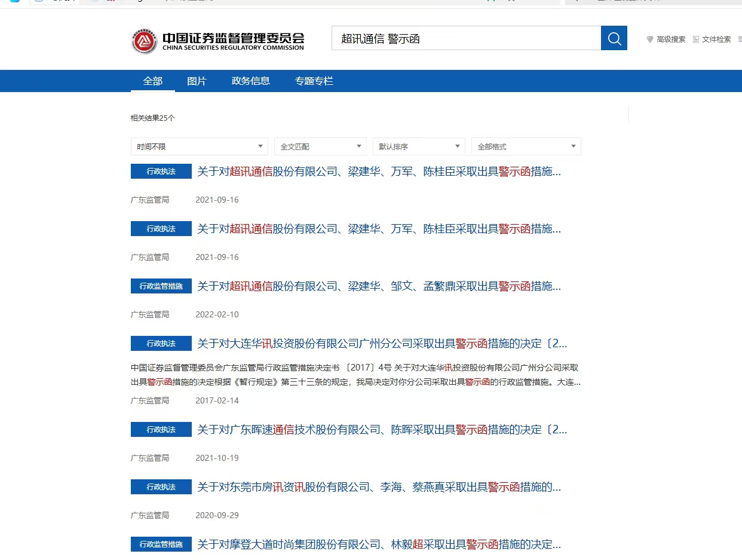Click 行政监管措施 tag beside 邹文 result
Image resolution: width=742 pixels, height=560 pixels.
(161, 286)
